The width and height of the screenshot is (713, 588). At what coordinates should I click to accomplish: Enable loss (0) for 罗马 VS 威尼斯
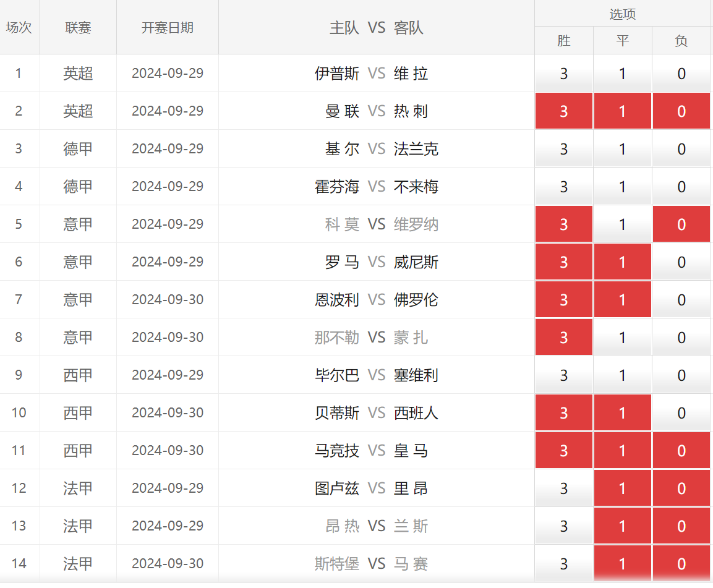pyautogui.click(x=681, y=262)
